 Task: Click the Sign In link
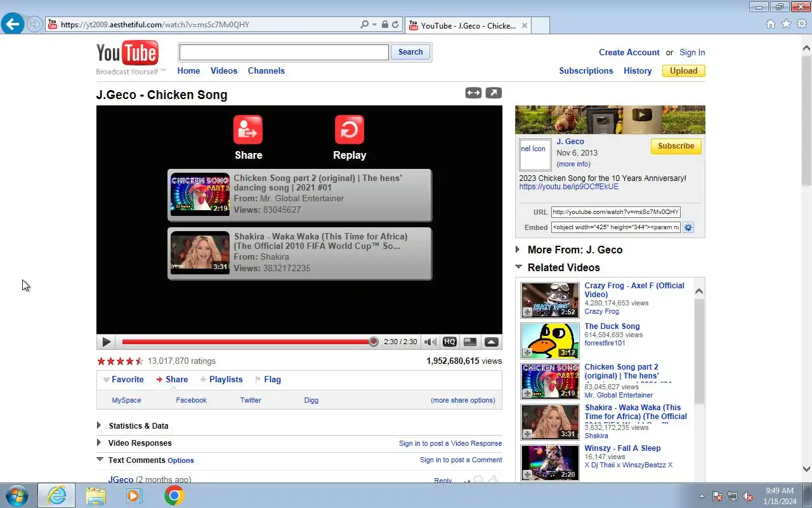coord(692,52)
